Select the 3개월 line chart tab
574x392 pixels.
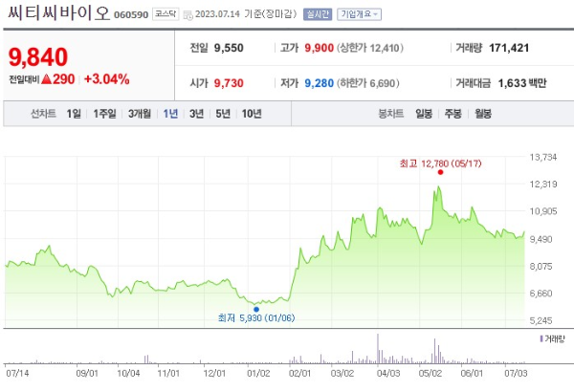[x=140, y=114]
